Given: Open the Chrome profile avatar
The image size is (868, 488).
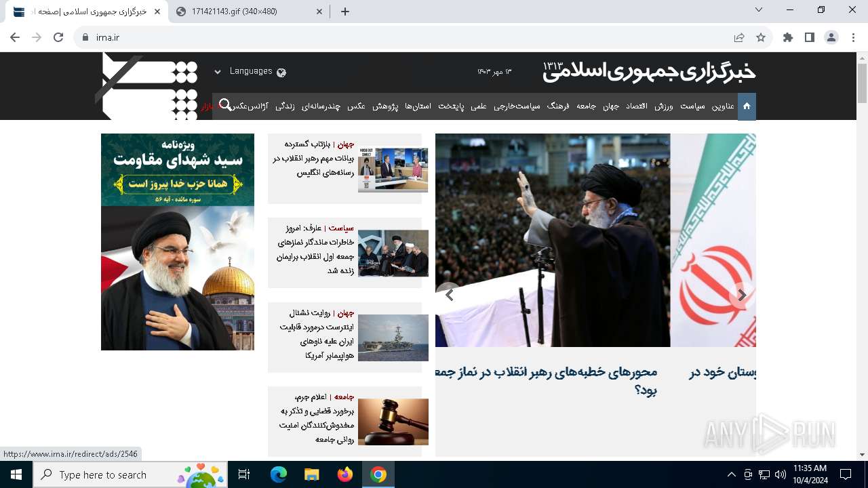Looking at the screenshot, I should tap(831, 37).
